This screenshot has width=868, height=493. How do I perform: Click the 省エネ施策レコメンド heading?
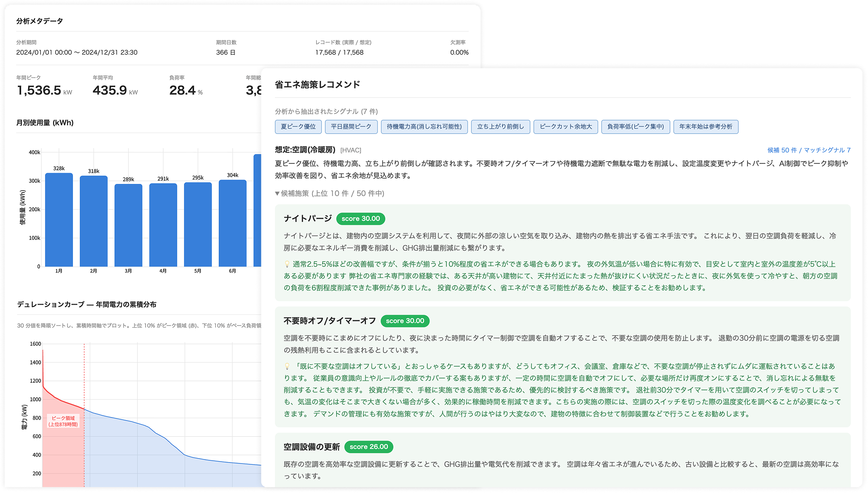pyautogui.click(x=318, y=85)
